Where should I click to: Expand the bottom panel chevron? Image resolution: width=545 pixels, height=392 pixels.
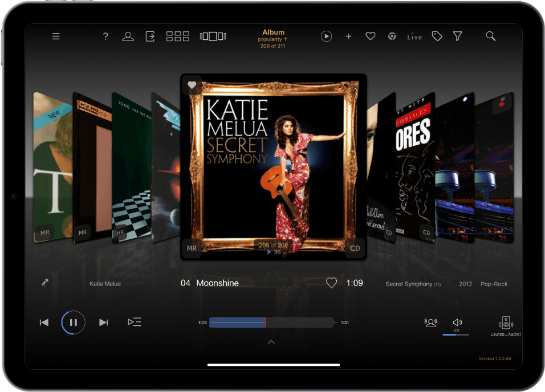coord(271,342)
